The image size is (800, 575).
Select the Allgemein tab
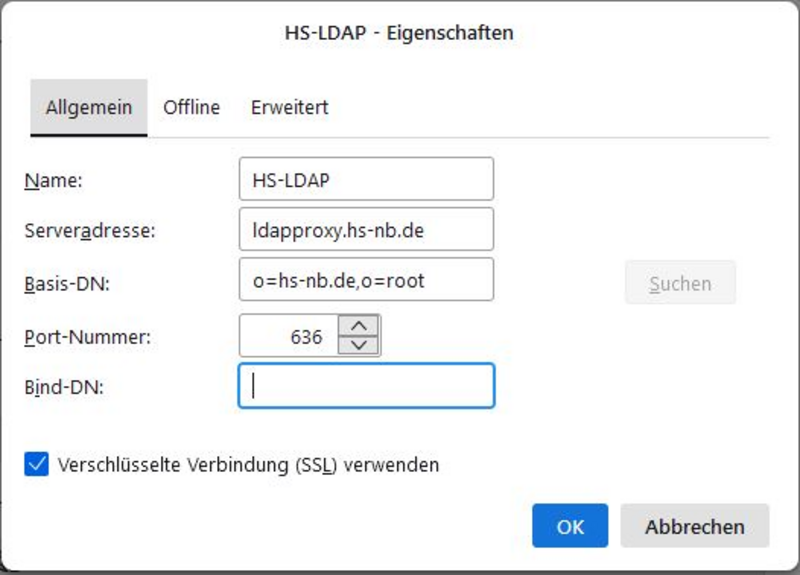89,108
